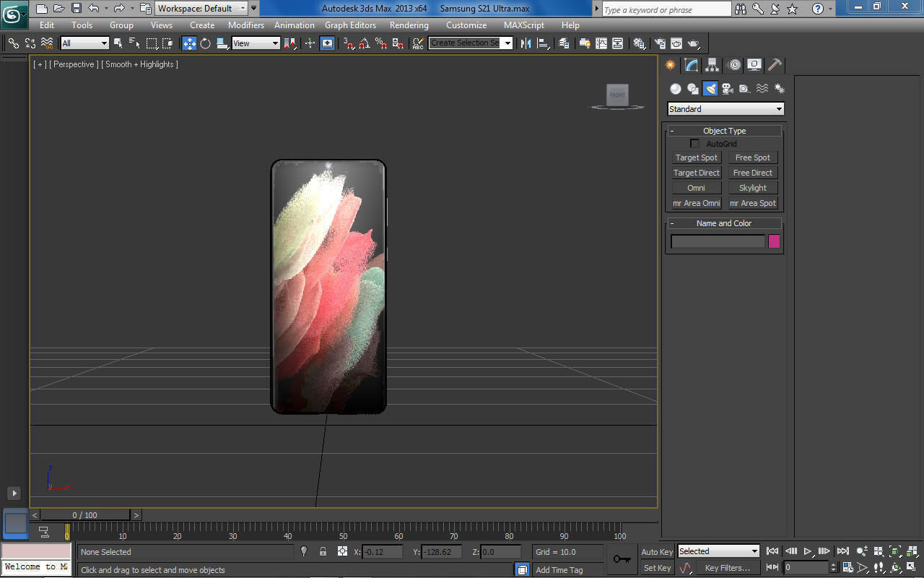Expand the Quick Access toolbar options arrow

(x=253, y=9)
